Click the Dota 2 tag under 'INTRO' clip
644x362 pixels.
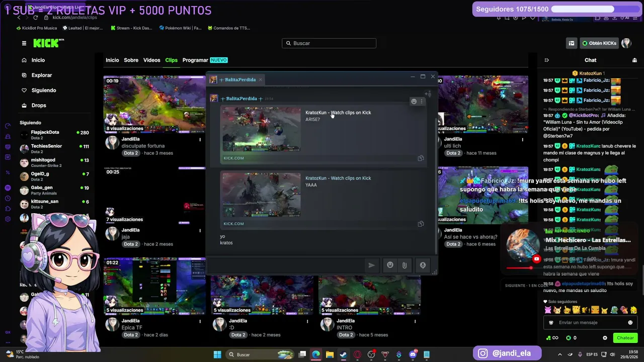click(346, 335)
